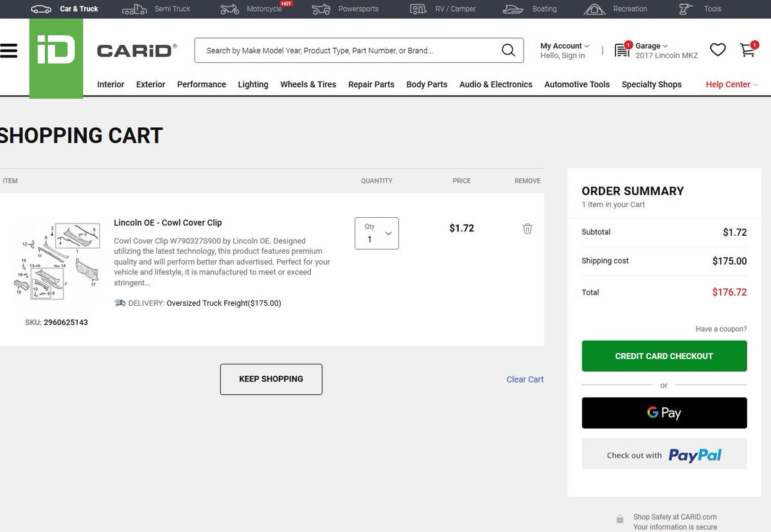Screen dimensions: 771x532
Task: Remove item with the trash icon
Action: (x=527, y=228)
